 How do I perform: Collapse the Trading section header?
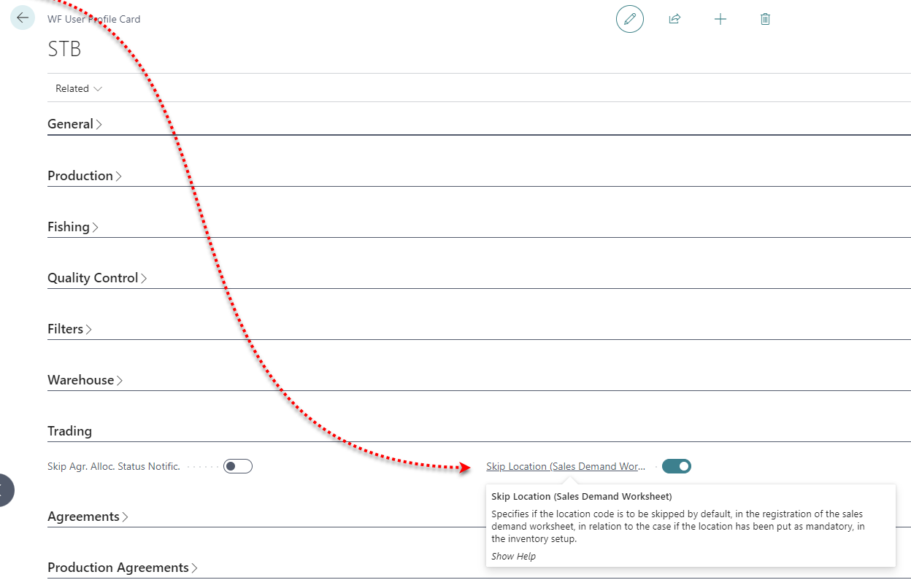coord(70,431)
